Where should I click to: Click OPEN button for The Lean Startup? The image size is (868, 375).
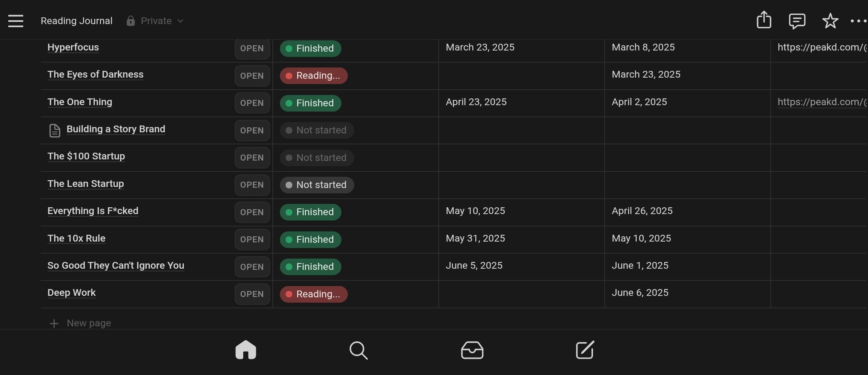(252, 185)
